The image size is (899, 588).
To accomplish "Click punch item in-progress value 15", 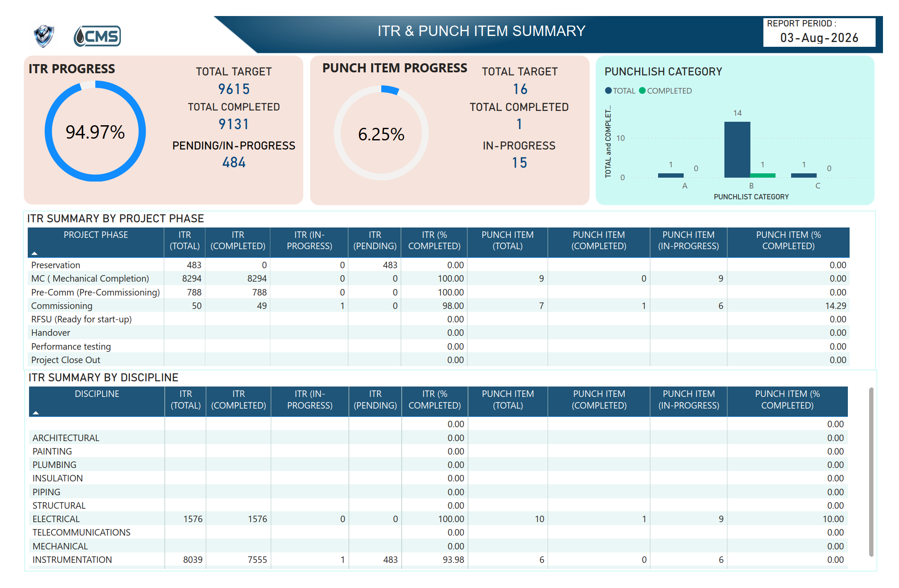I will point(519,163).
